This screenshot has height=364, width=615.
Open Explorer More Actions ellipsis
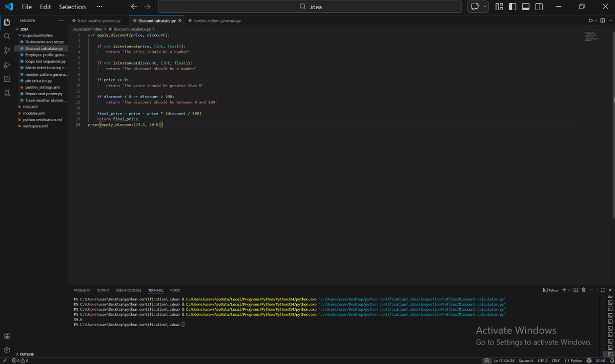coord(61,20)
